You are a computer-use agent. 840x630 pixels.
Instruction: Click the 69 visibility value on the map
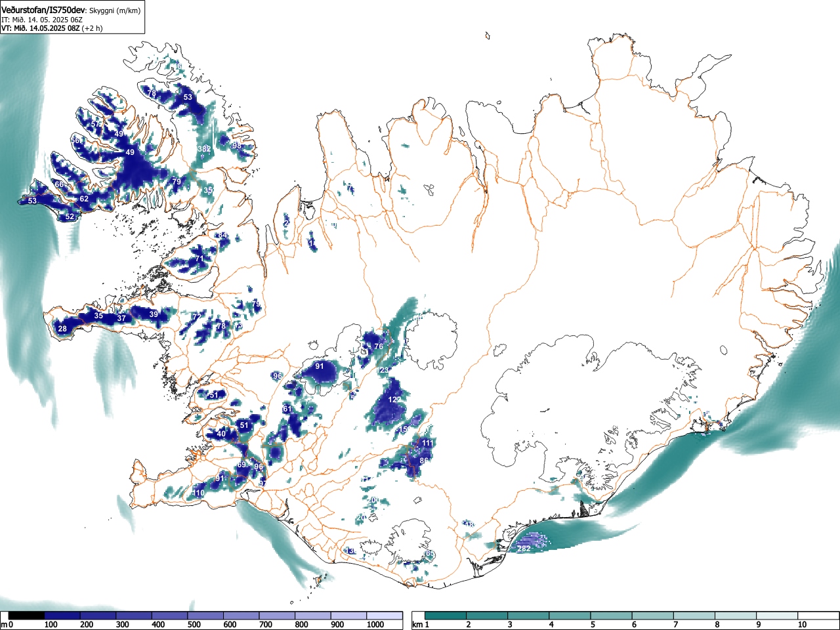coord(241,465)
